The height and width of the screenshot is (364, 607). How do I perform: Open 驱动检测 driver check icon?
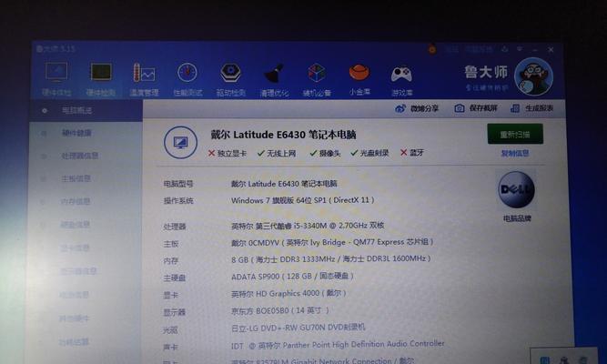pyautogui.click(x=231, y=73)
